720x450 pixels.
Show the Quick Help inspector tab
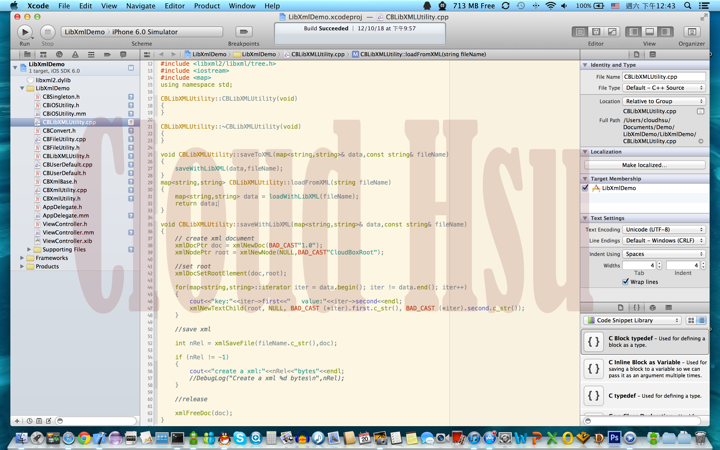point(652,54)
